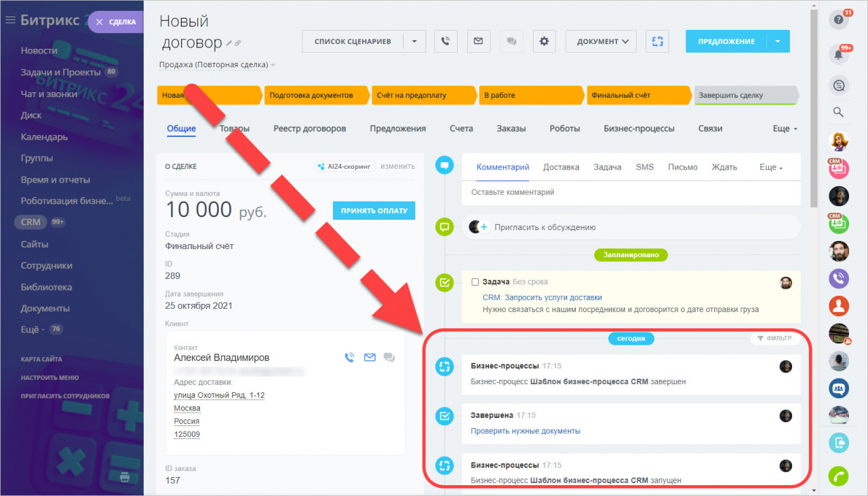This screenshot has width=868, height=496.
Task: Switch to Бизнес-процессы tab
Action: coord(639,128)
